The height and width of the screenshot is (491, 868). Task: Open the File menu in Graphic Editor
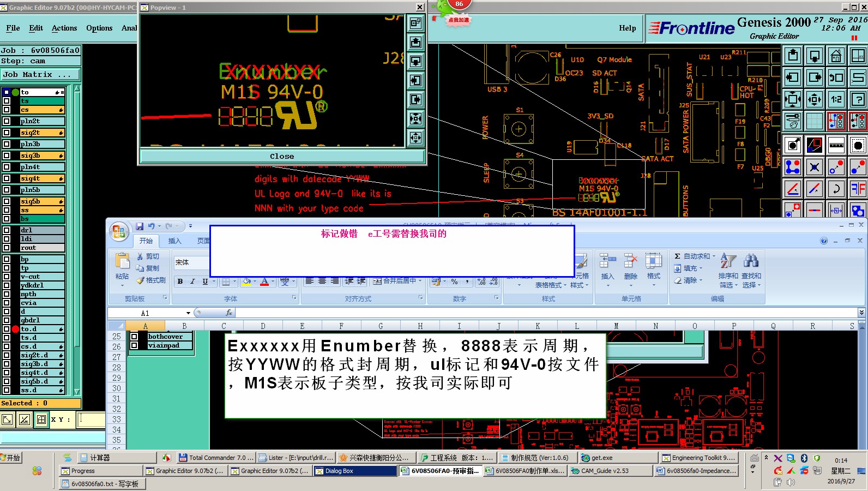(13, 28)
